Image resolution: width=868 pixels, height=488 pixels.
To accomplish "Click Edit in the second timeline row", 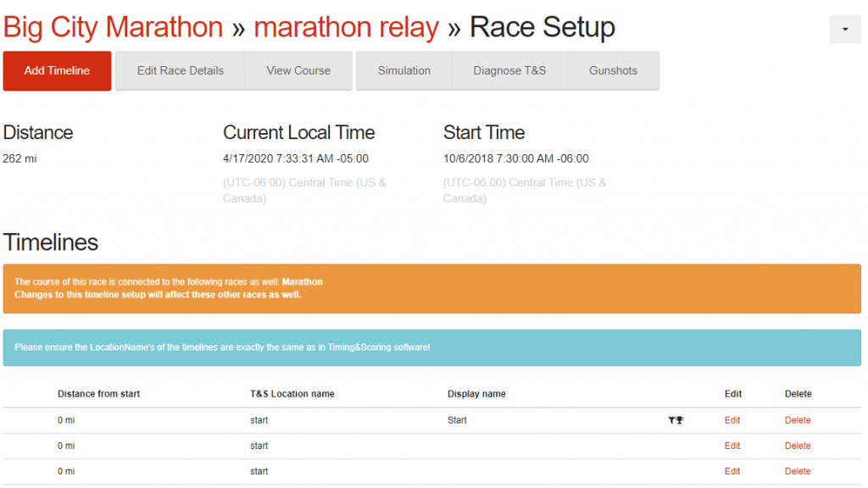I will (732, 446).
